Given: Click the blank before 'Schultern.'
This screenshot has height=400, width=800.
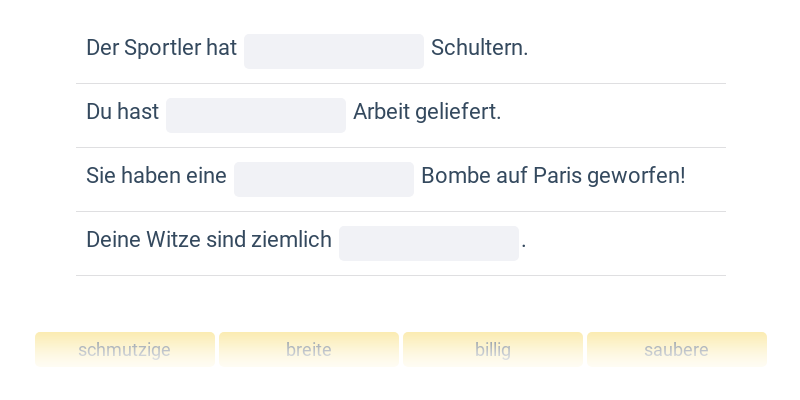Looking at the screenshot, I should [334, 52].
